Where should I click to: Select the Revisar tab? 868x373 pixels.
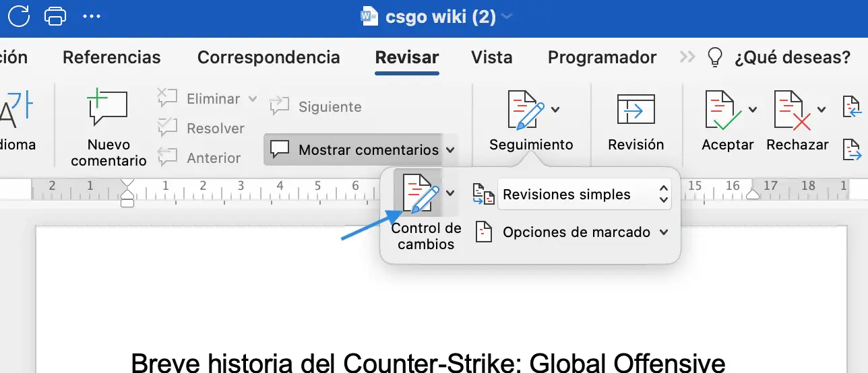(x=407, y=57)
